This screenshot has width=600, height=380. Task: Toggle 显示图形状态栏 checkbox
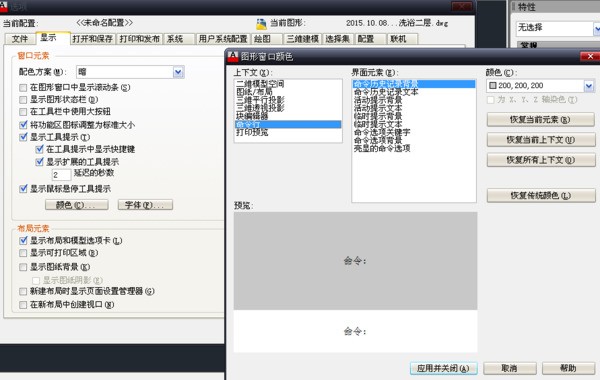[23, 99]
